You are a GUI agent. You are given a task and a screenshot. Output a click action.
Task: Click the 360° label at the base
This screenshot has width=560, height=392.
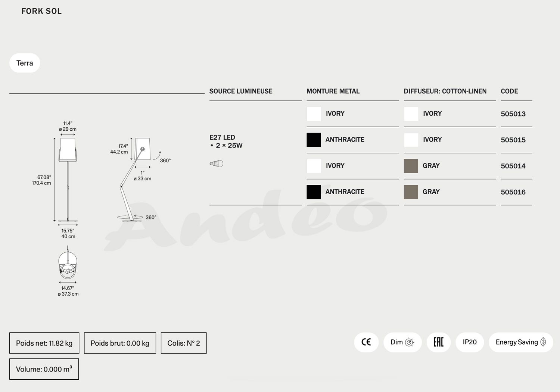point(151,217)
